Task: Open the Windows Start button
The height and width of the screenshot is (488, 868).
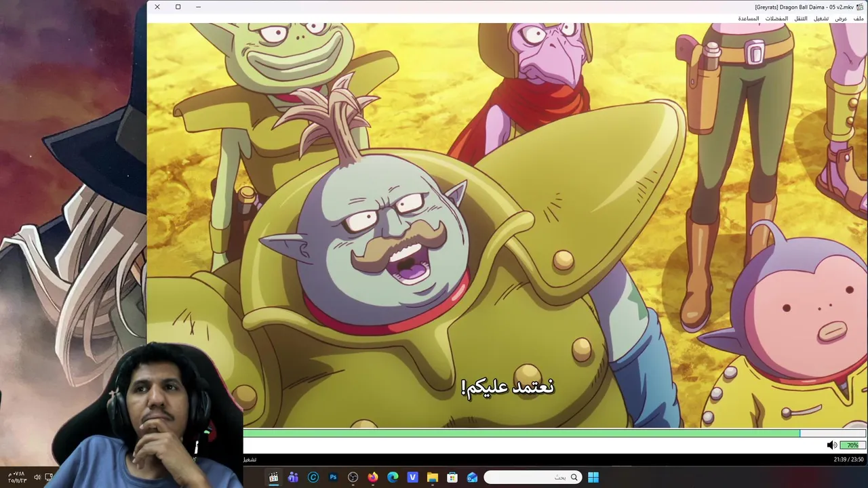Action: click(x=593, y=477)
